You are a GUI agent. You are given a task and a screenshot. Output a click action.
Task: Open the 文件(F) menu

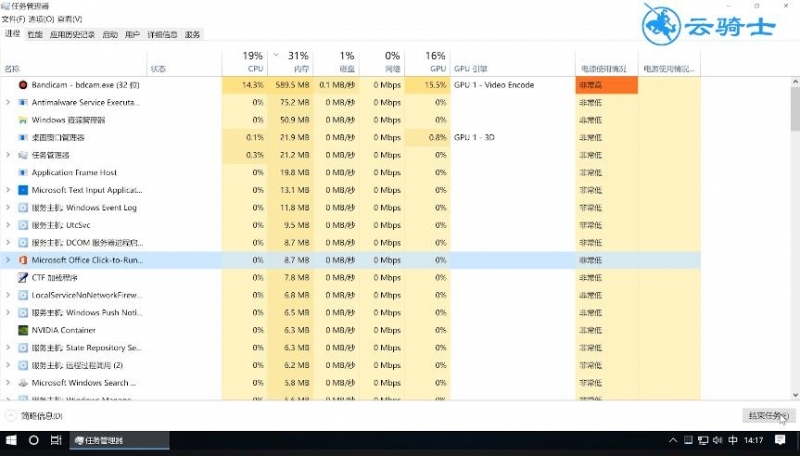pos(13,19)
